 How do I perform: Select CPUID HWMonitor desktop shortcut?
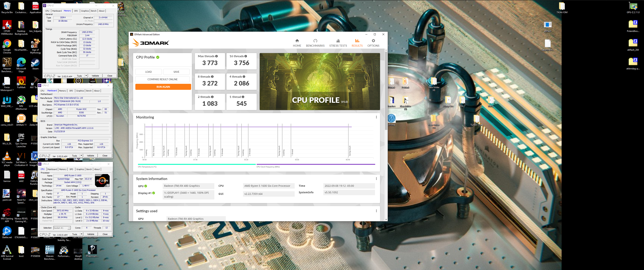click(7, 28)
